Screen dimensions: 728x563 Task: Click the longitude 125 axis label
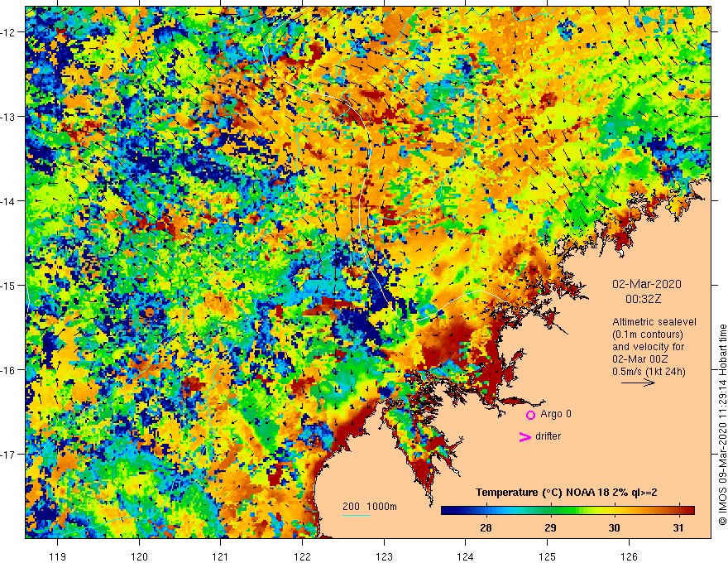coord(548,556)
